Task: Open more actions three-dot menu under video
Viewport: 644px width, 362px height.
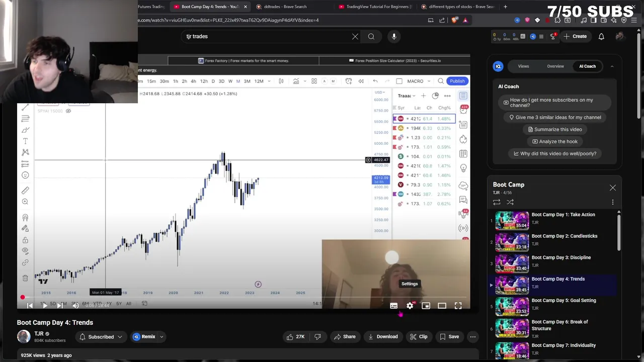Action: coord(473,337)
